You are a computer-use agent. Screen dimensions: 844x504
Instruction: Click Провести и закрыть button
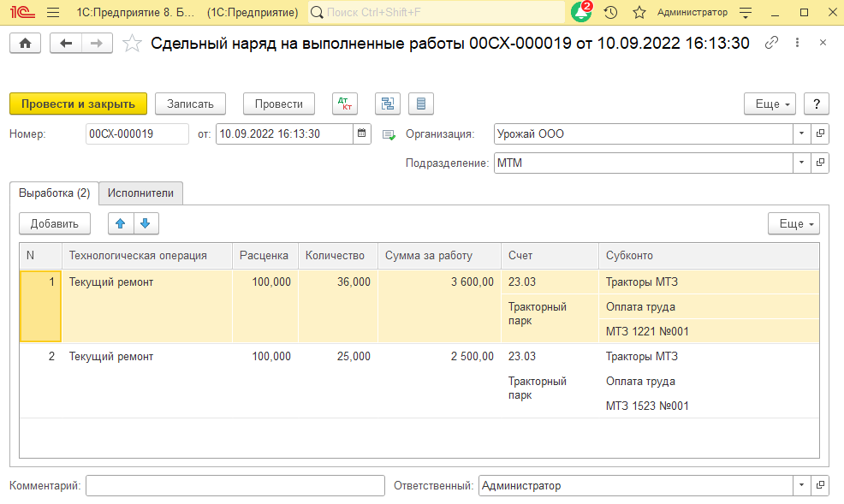coord(78,104)
